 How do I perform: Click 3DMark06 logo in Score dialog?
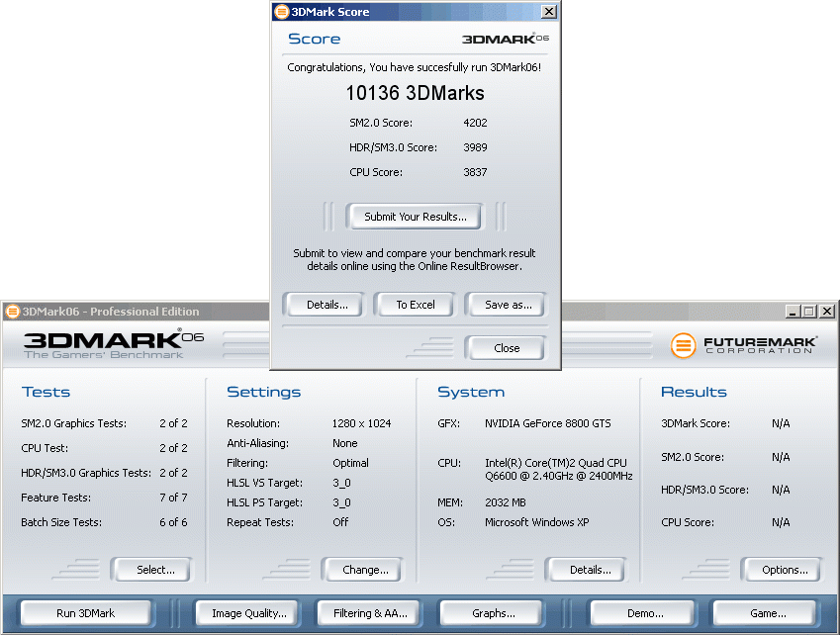[x=506, y=39]
